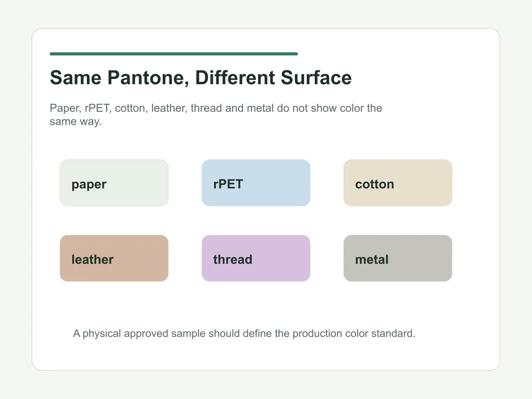Select the thread lilac swatch
Viewport: 532px width, 399px height.
(256, 258)
